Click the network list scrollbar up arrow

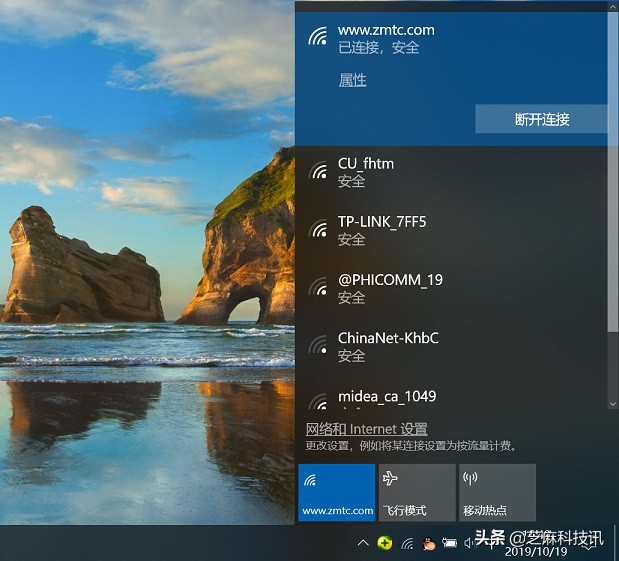613,6
